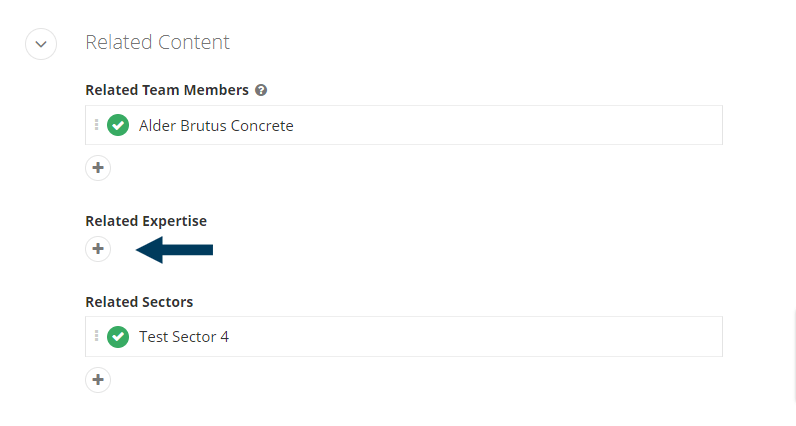Click plus button below Test Sector 4
The height and width of the screenshot is (426, 796).
(x=98, y=380)
